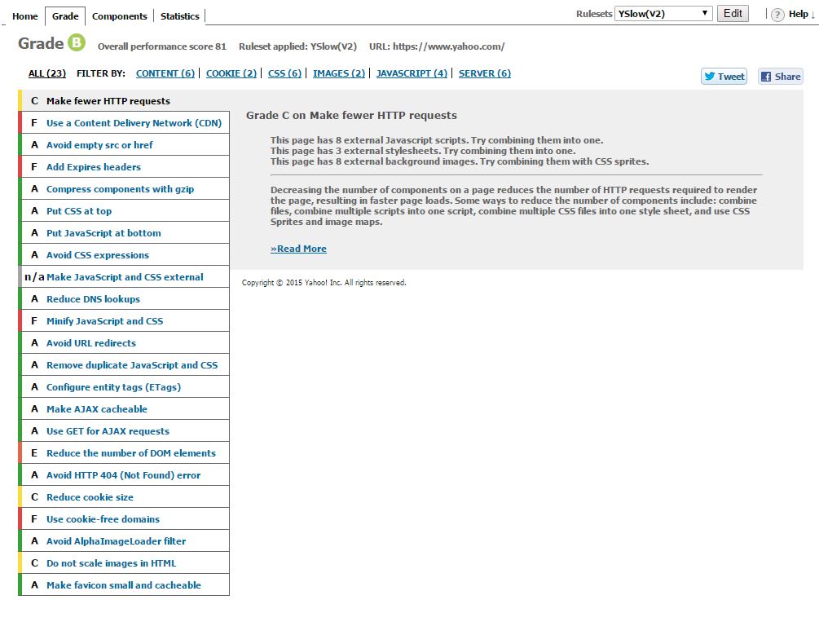This screenshot has height=644, width=819.
Task: Filter rules by IMAGES (2)
Action: pyautogui.click(x=339, y=73)
